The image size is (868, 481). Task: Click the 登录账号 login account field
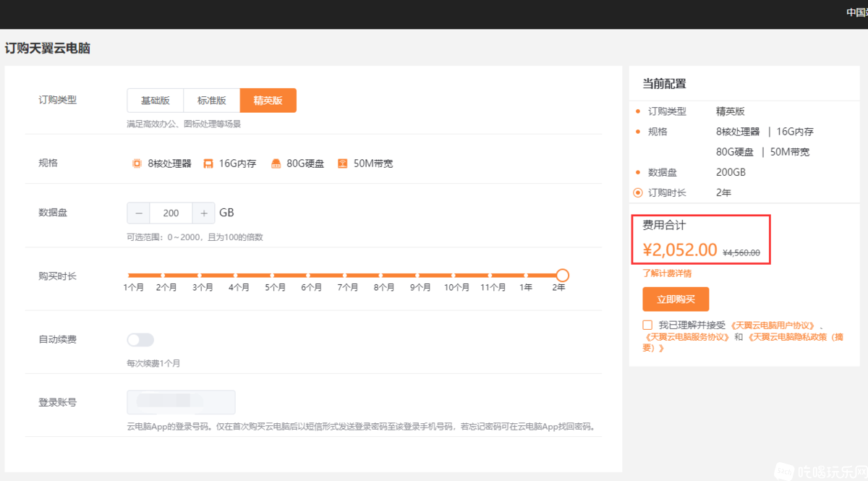tap(181, 403)
